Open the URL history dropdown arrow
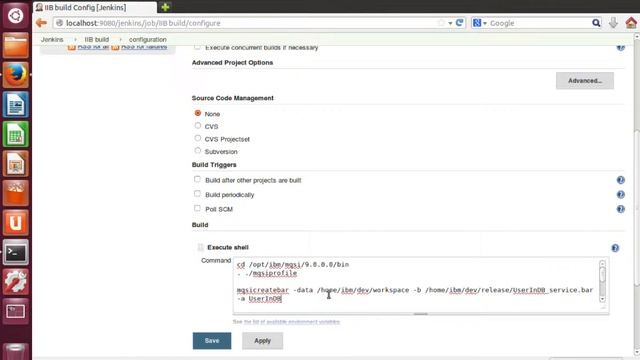The width and height of the screenshot is (640, 360). (450, 23)
